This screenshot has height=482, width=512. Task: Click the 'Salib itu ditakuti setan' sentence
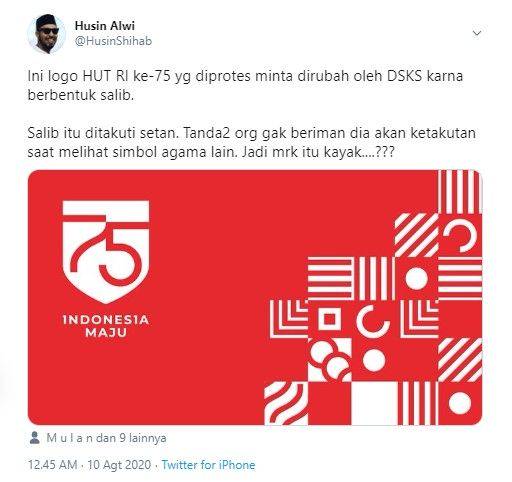[x=102, y=133]
